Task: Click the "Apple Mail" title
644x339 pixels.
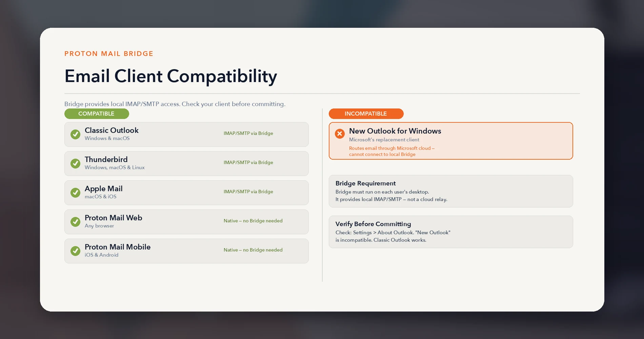Action: point(103,189)
